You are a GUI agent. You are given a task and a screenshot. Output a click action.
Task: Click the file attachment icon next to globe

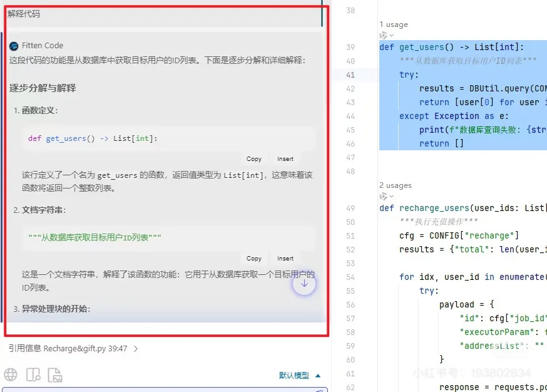point(54,374)
